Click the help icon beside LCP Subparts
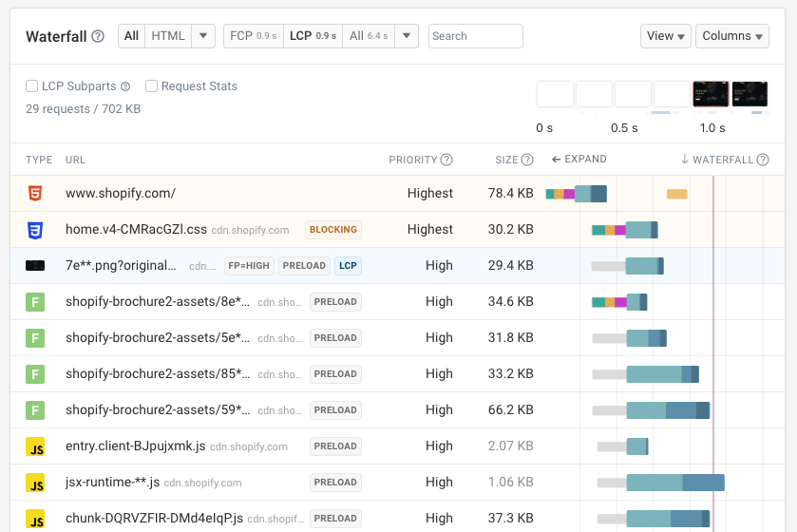 pyautogui.click(x=125, y=86)
